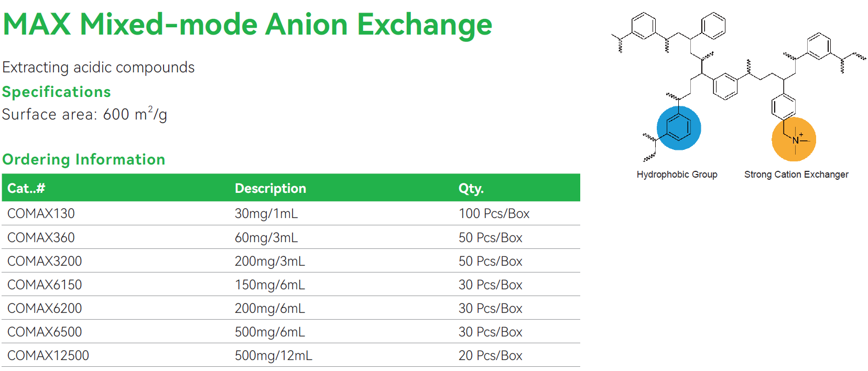Screen dimensions: 868x371
Task: Click the 20 Pcs/Box quantity cell
Action: 490,355
